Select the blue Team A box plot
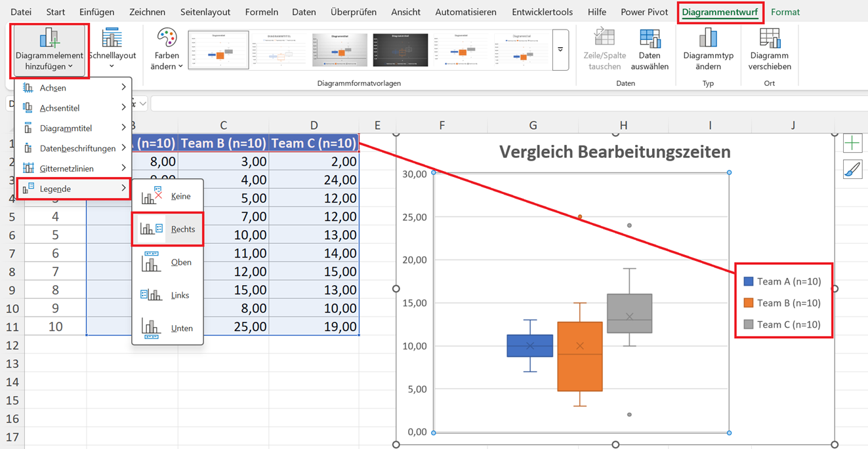This screenshot has height=449, width=868. click(530, 345)
